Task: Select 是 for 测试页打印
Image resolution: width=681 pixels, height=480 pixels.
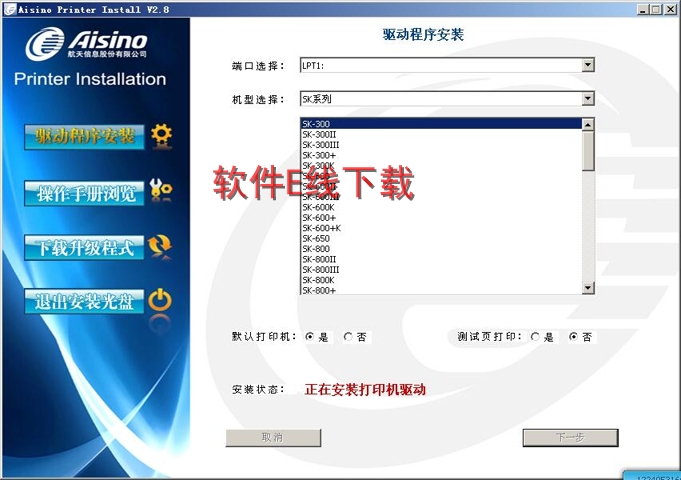Action: tap(536, 337)
